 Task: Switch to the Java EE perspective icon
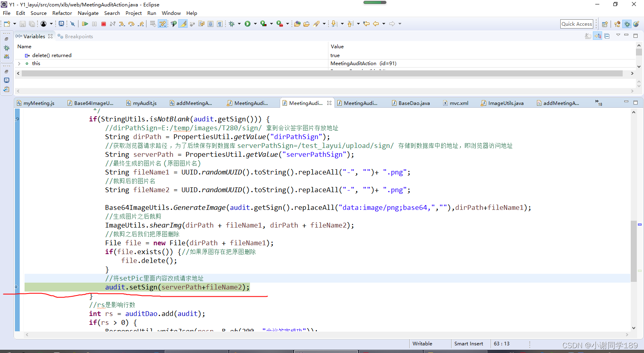point(617,24)
